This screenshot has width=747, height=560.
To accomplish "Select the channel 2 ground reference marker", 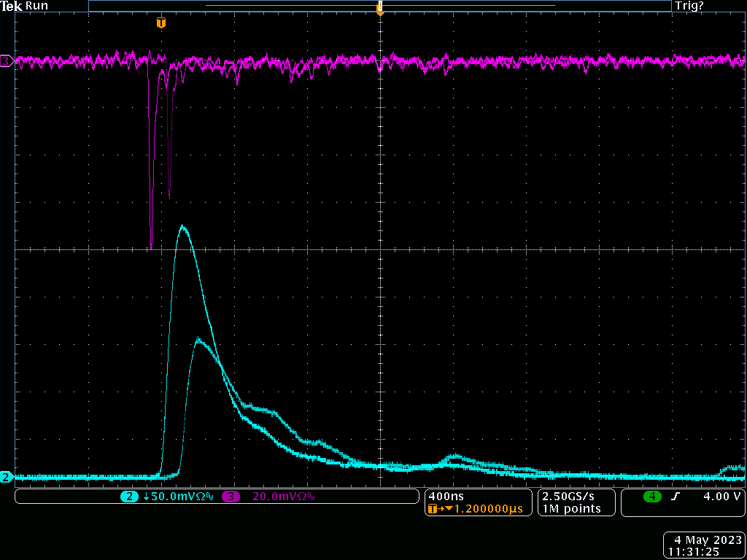I will tap(7, 478).
